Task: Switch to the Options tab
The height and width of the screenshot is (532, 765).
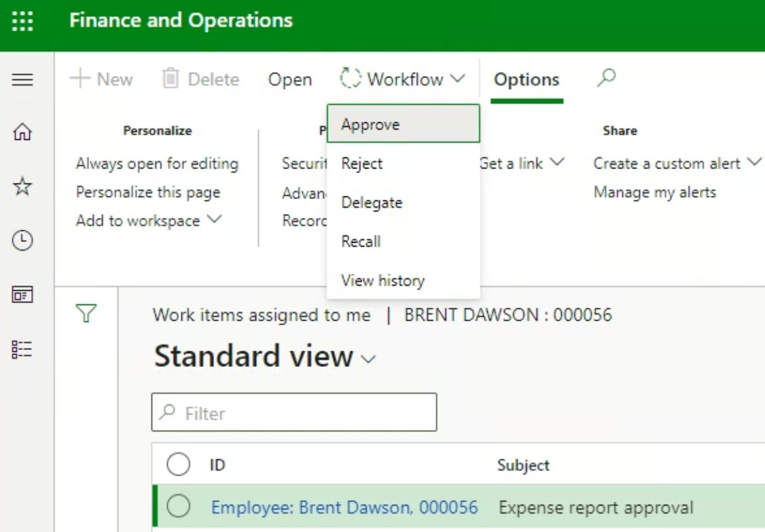Action: [x=527, y=79]
